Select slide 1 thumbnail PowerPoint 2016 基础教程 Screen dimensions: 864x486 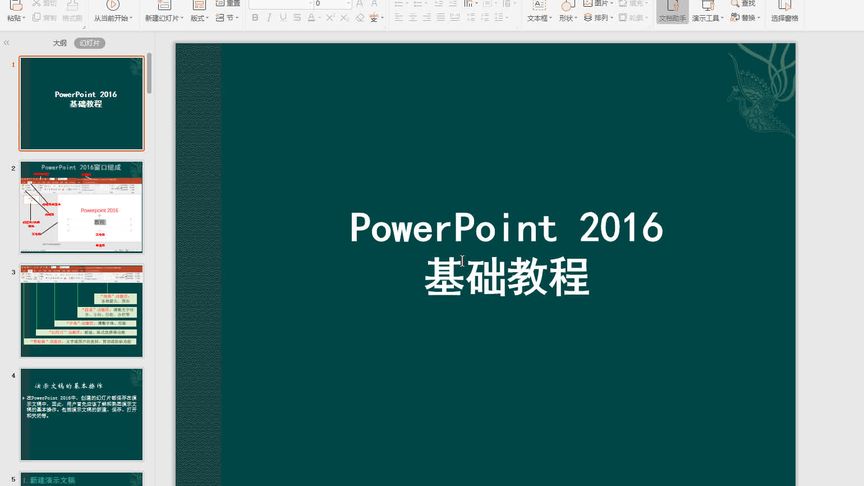pos(82,103)
